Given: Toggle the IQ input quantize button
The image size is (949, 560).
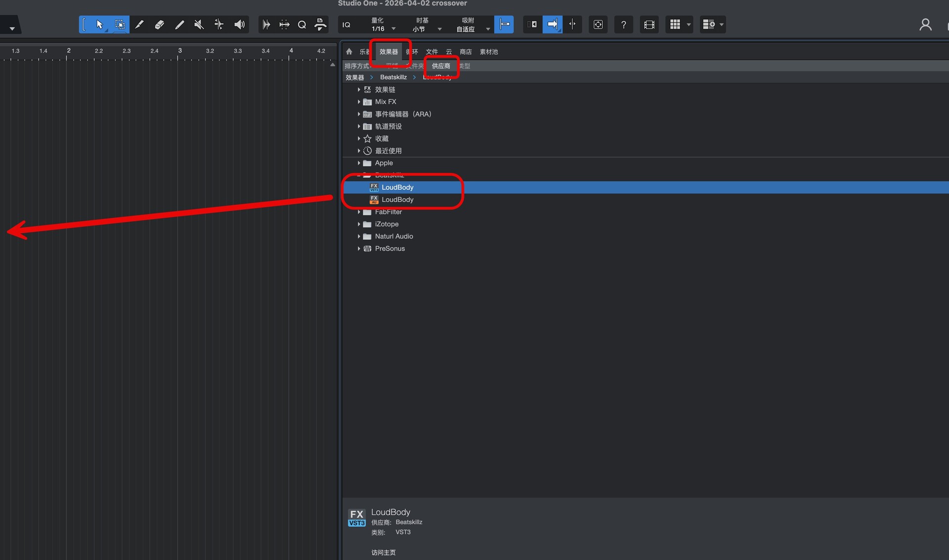Looking at the screenshot, I should click(x=346, y=25).
